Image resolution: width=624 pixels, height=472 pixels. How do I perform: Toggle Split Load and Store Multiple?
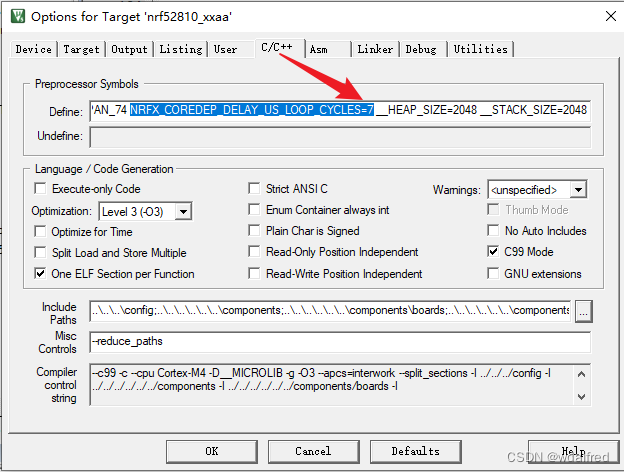[40, 252]
